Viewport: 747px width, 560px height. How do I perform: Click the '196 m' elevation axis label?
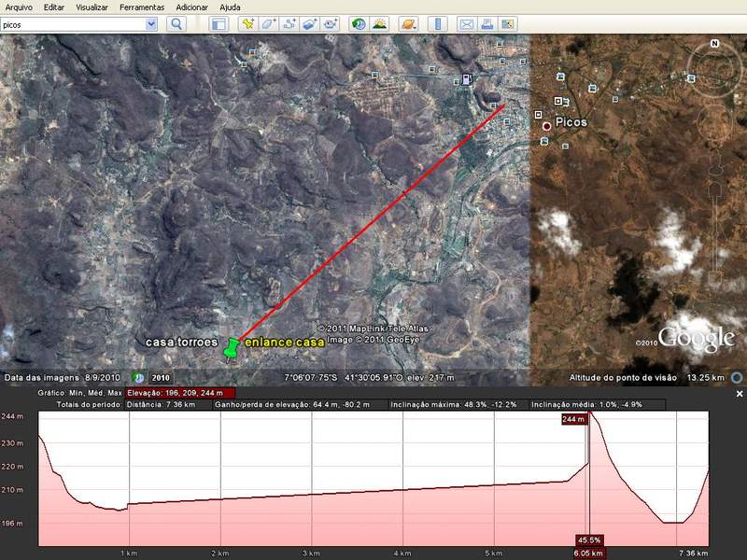pos(12,524)
